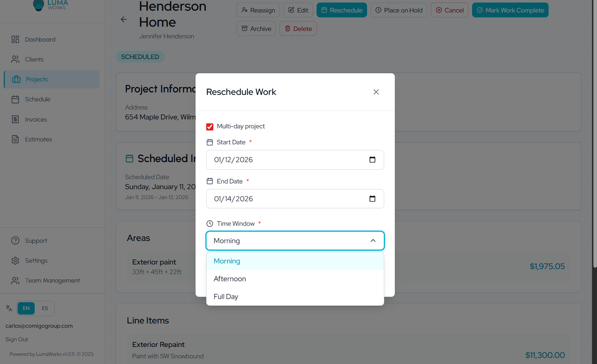597x364 pixels.
Task: Select the EN language toggle
Action: click(26, 308)
